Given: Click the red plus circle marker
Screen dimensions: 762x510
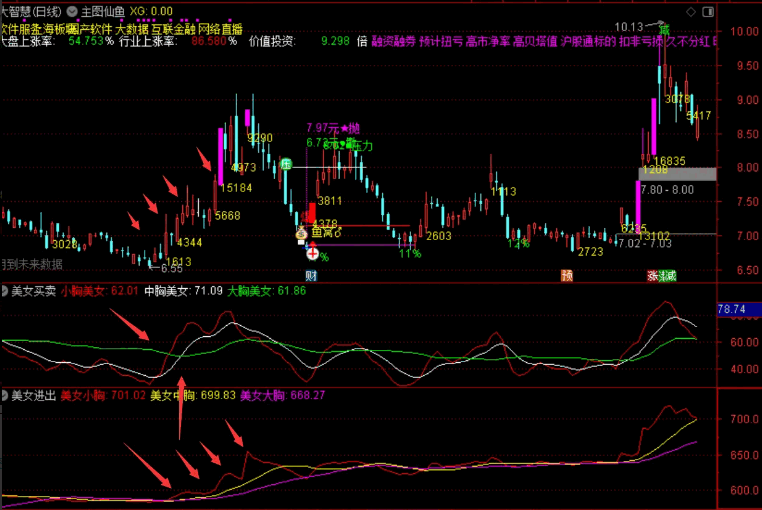Looking at the screenshot, I should pos(312,253).
